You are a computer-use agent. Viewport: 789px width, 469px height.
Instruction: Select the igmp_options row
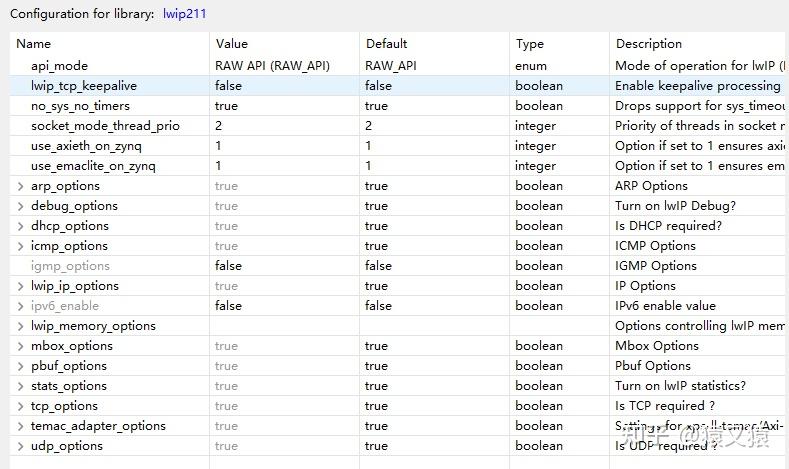[x=70, y=266]
